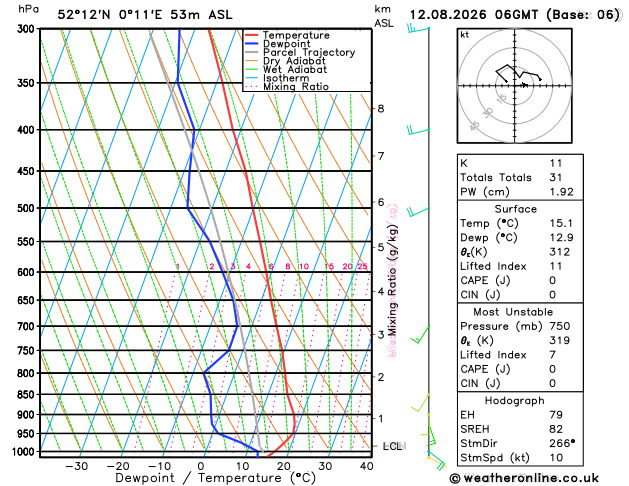Screen dimensions: 629x486
Task: Click the yellow-green wind barb at 850 hPa
Action: (420, 403)
